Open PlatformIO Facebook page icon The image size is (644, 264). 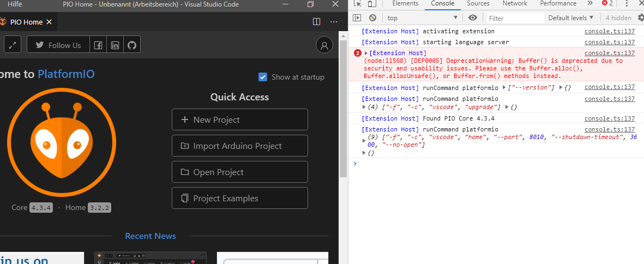(x=98, y=45)
